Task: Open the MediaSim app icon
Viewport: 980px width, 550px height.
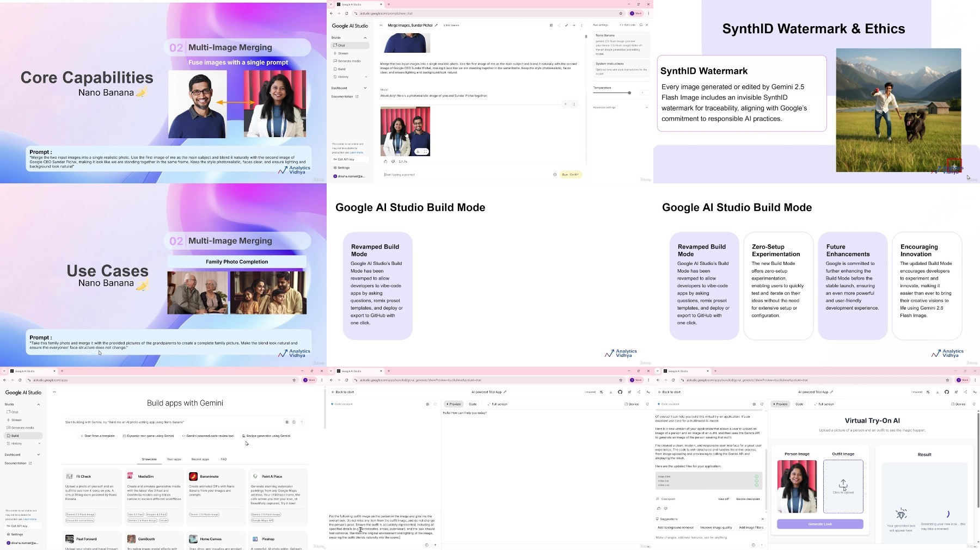Action: tap(131, 476)
